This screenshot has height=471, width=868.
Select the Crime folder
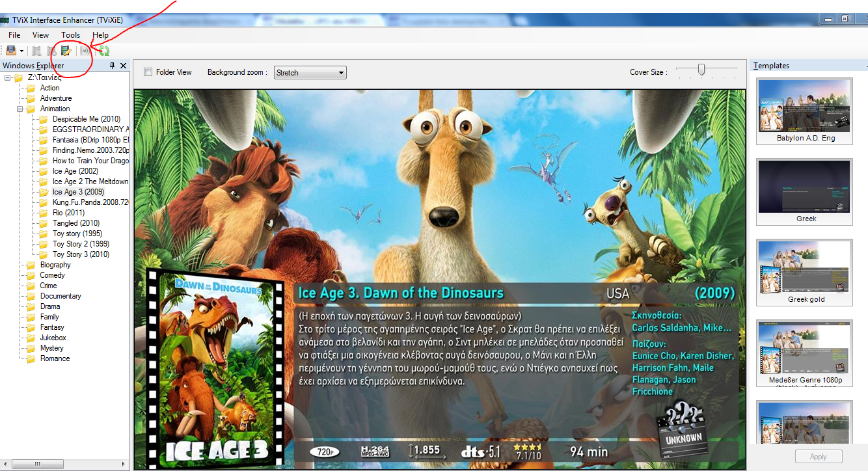tap(48, 286)
